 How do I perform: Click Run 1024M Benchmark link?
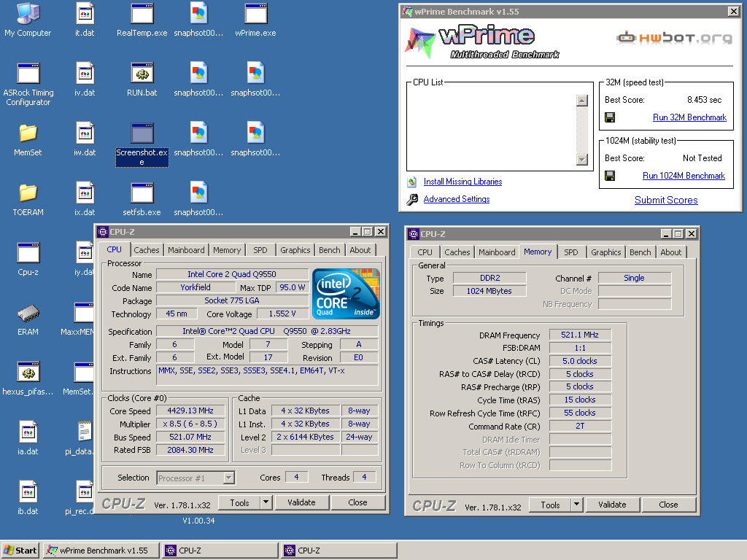[684, 176]
